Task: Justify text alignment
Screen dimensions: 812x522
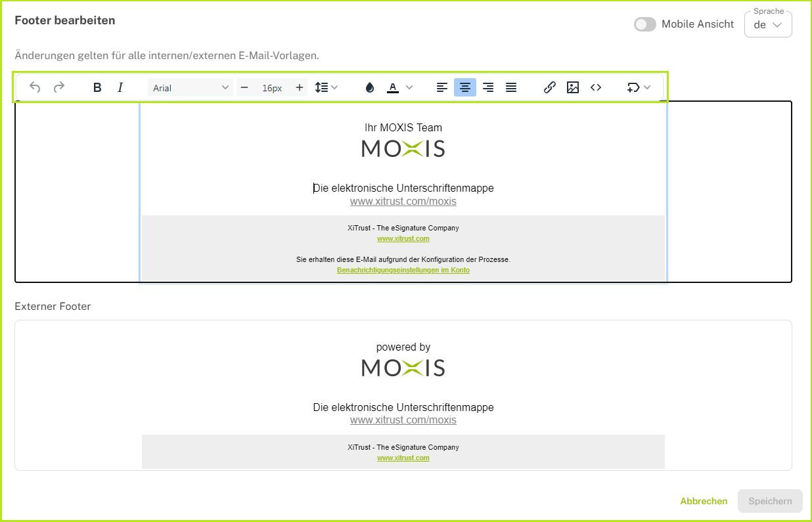Action: tap(511, 87)
